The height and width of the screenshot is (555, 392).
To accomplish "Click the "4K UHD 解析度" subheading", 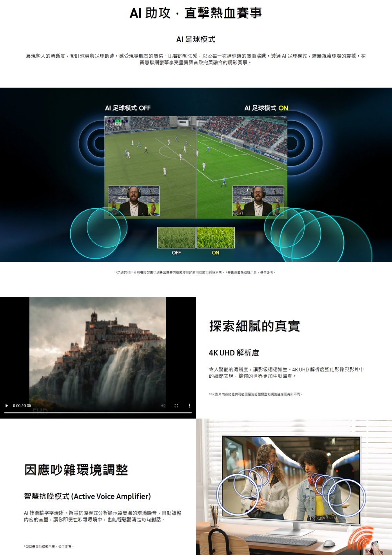I will tap(234, 353).
